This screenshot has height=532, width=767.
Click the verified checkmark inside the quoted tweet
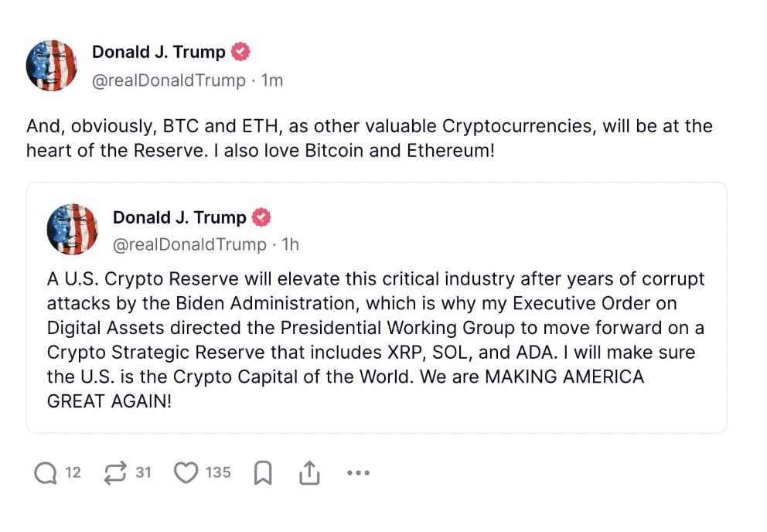coord(261,217)
